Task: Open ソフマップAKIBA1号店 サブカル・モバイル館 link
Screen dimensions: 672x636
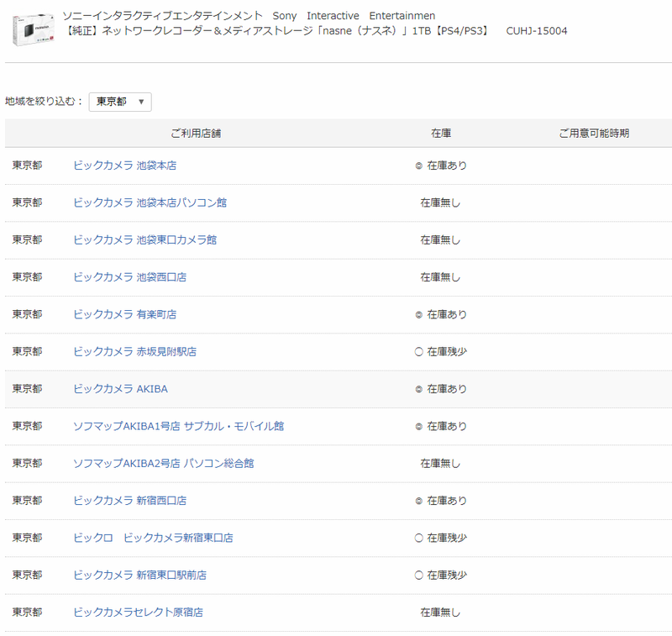Action: pos(178,426)
